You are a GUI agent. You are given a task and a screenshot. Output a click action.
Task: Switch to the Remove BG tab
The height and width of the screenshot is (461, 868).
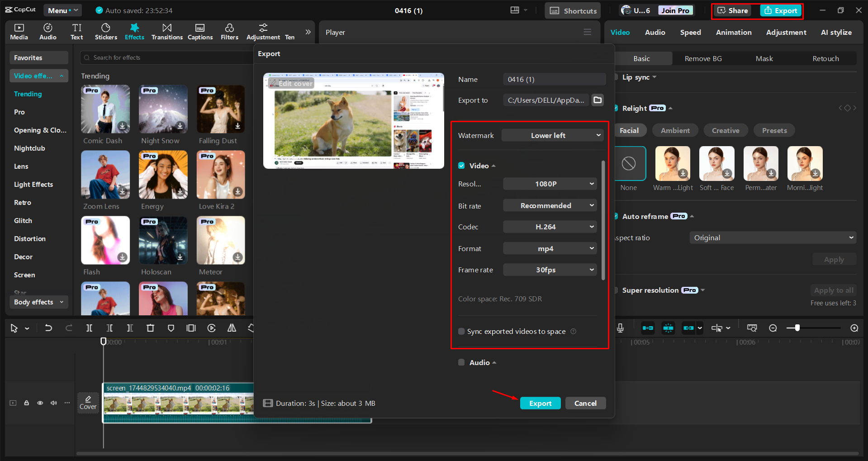coord(703,58)
